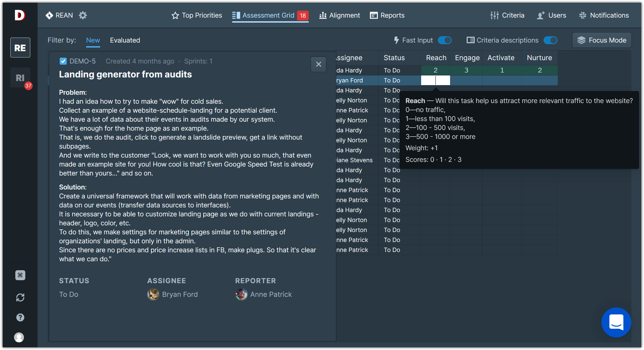Open the Criteria settings page
This screenshot has width=644, height=350.
(x=507, y=15)
